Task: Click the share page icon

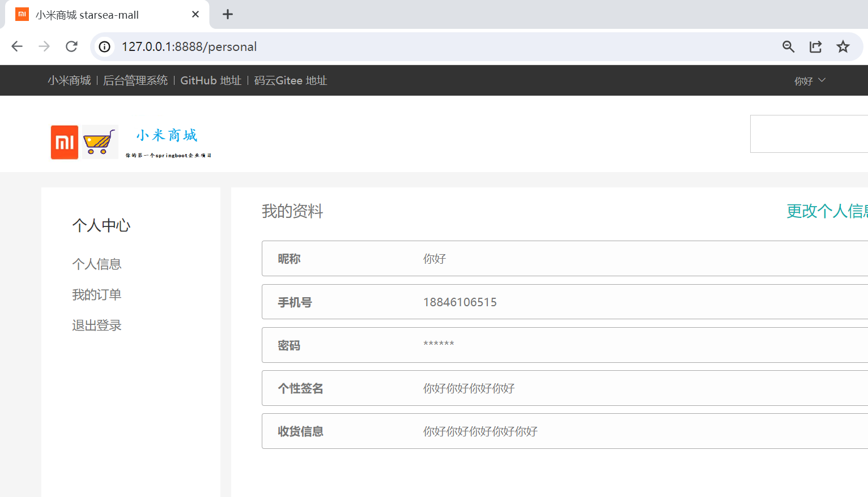Action: tap(815, 46)
